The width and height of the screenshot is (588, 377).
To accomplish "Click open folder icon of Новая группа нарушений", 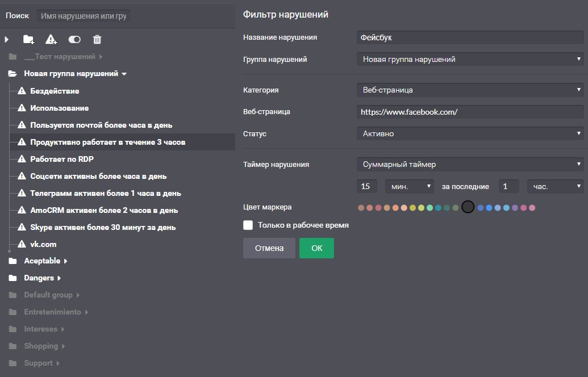I will click(x=12, y=73).
